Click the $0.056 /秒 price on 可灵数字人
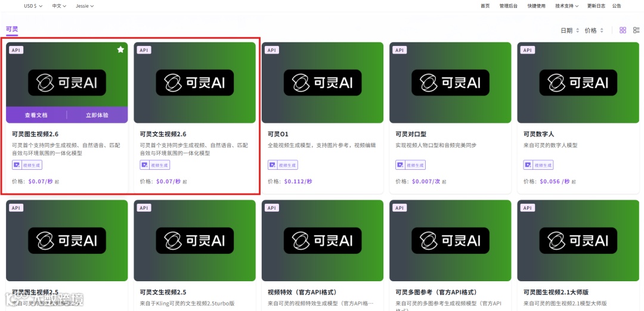 (x=555, y=181)
